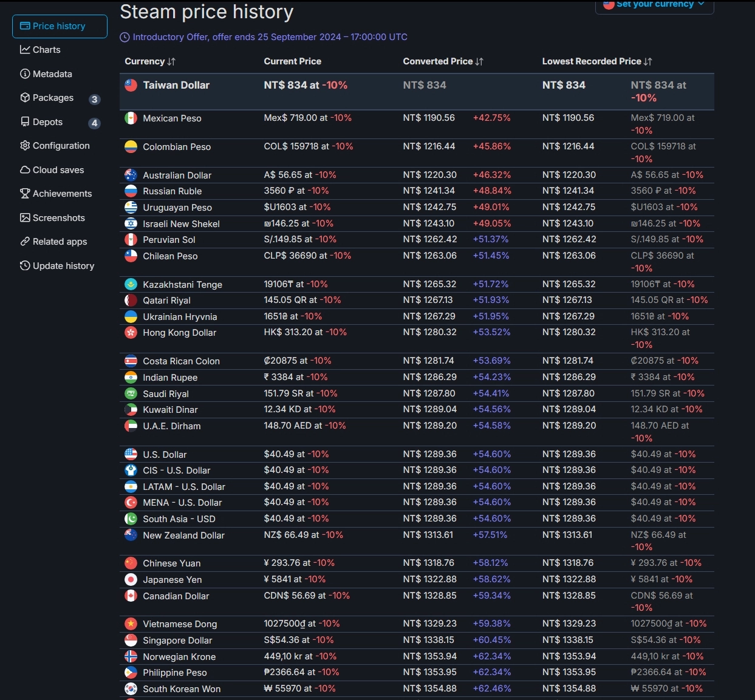Screen dimensions: 755x700
Task: Click the Packages box icon
Action: click(x=25, y=98)
